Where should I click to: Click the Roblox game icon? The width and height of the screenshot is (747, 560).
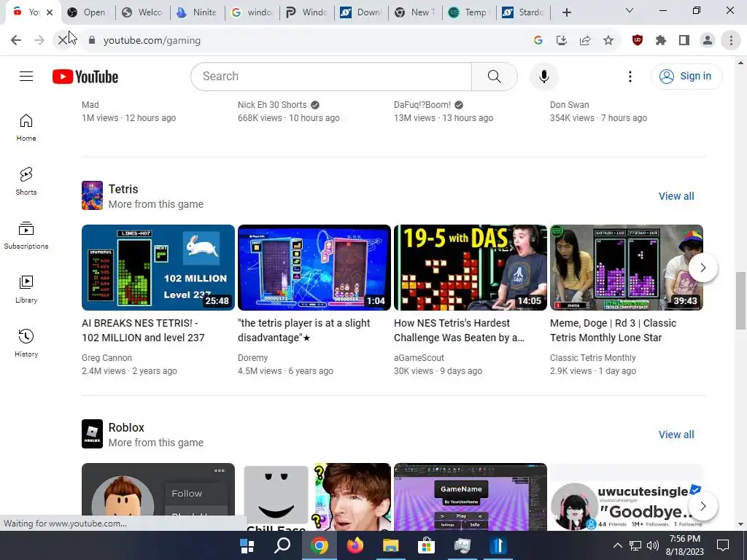pos(92,434)
